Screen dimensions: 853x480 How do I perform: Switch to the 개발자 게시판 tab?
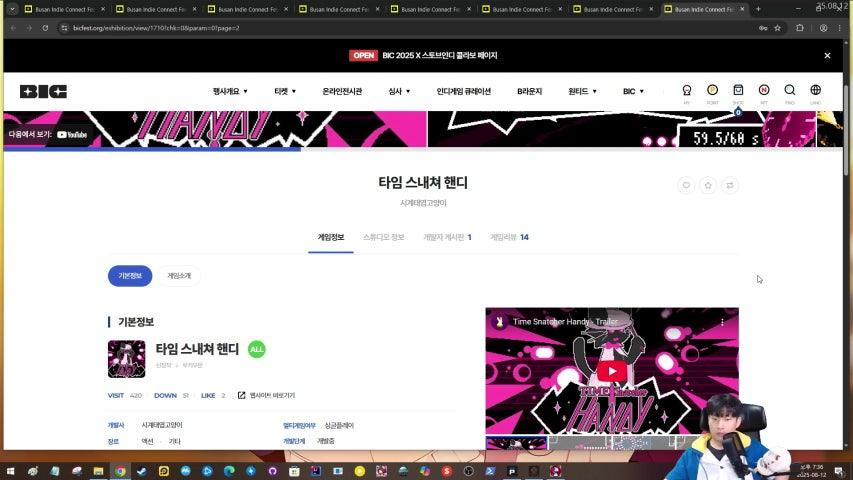pos(447,237)
